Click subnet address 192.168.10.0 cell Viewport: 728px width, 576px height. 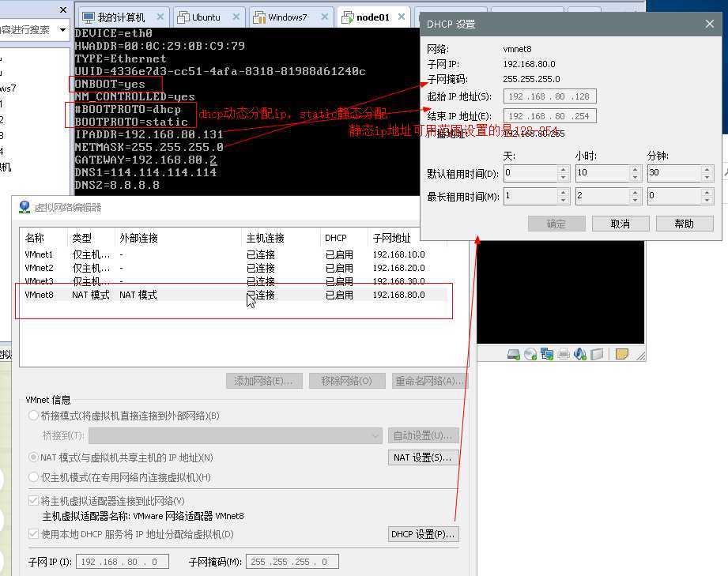[x=399, y=254]
